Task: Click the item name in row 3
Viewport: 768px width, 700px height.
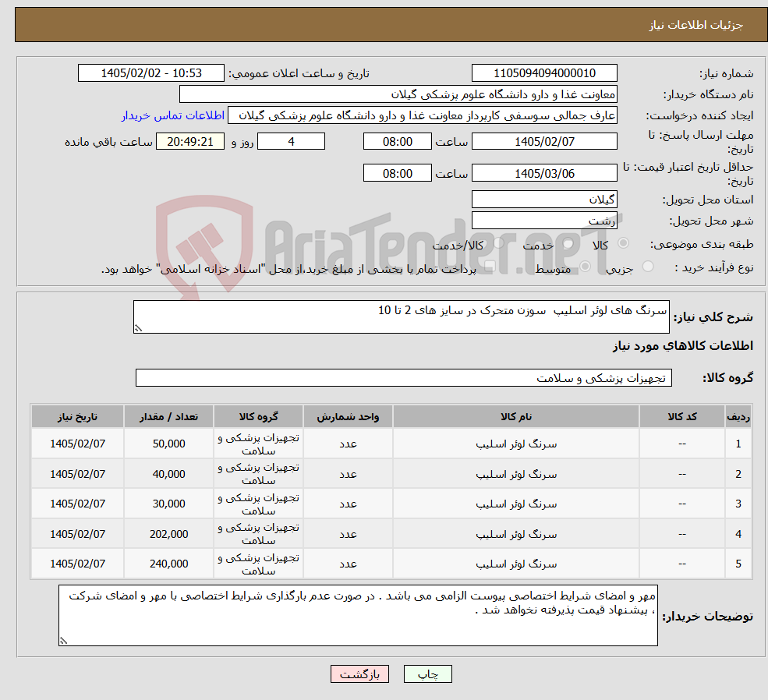Action: pos(516,504)
